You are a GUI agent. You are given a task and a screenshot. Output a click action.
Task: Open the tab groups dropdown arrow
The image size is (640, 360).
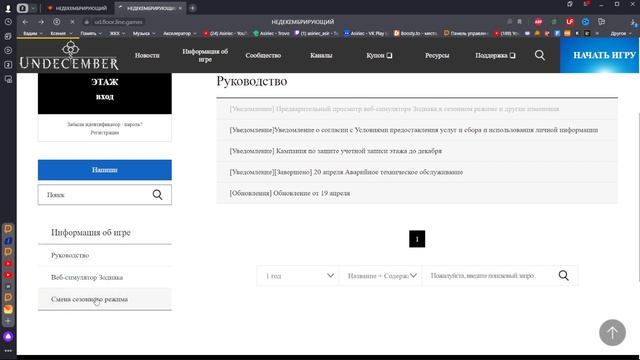33,8
